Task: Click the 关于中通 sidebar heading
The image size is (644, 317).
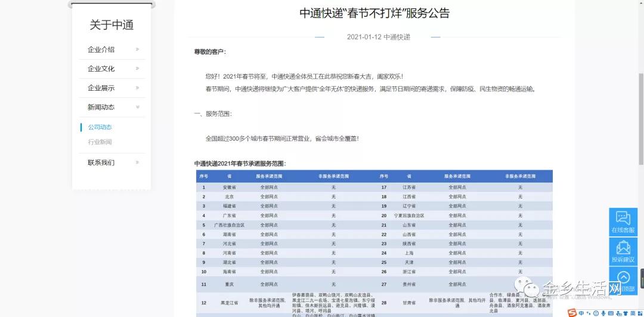Action: (x=112, y=25)
